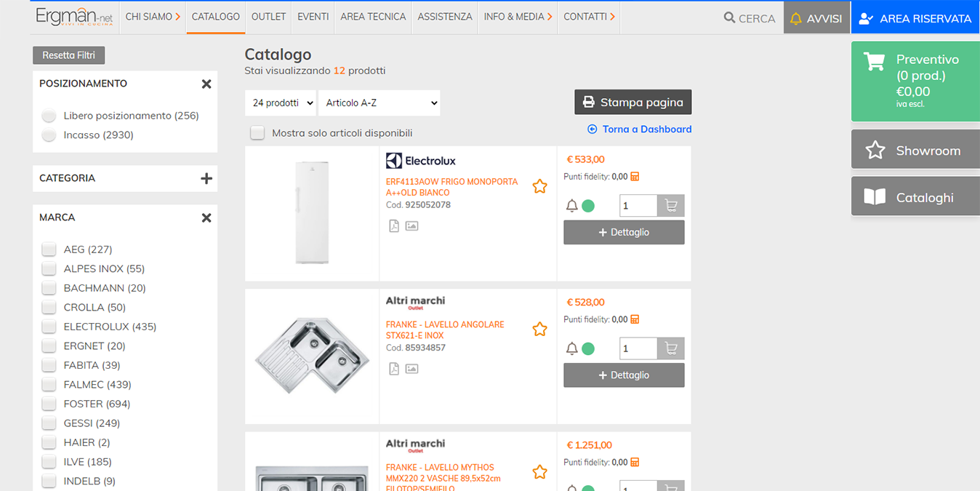Screen dimensions: 980x491
Task: Click the Resetta Filtri button
Action: tap(69, 55)
